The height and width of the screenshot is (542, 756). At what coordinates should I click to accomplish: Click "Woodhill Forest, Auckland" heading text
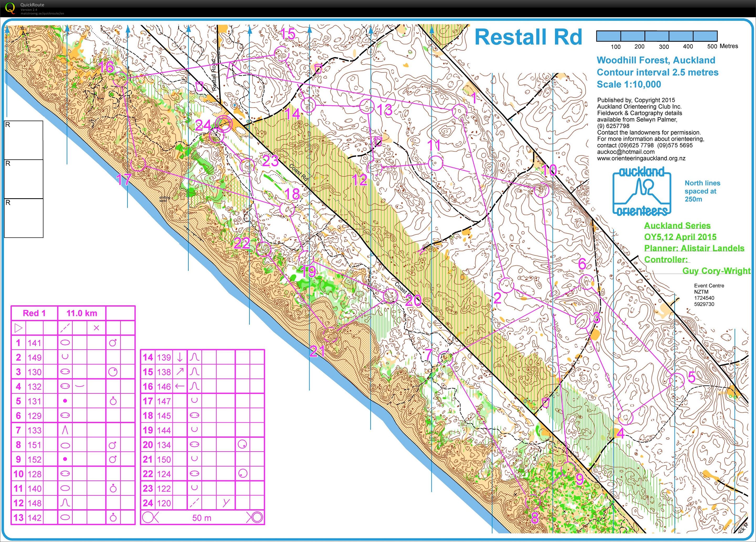656,60
